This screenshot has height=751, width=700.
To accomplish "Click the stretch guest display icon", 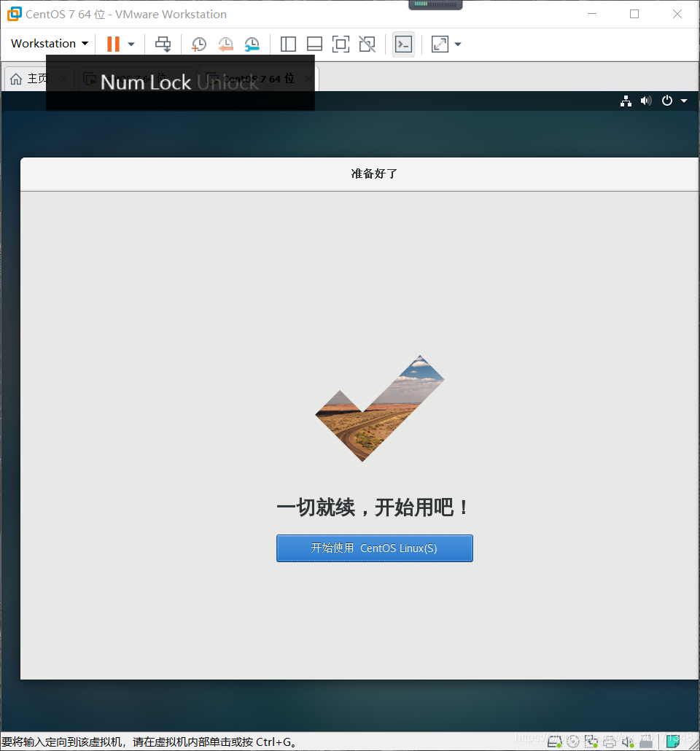I will (x=440, y=44).
